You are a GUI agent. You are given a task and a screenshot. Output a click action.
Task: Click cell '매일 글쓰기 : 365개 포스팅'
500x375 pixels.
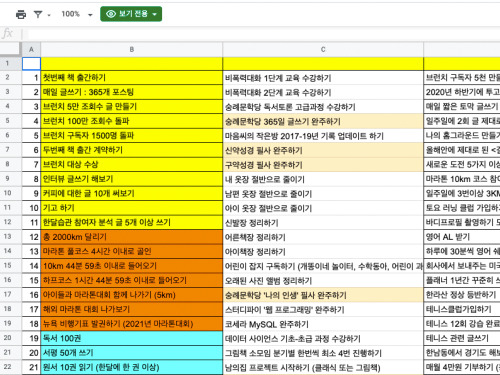pos(132,92)
